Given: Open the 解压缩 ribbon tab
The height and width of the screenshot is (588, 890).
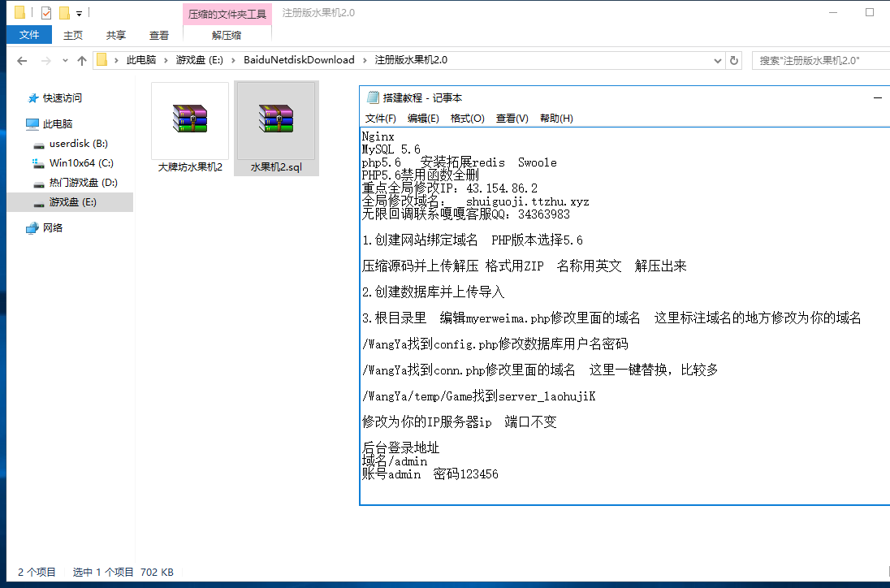Looking at the screenshot, I should click(x=227, y=35).
